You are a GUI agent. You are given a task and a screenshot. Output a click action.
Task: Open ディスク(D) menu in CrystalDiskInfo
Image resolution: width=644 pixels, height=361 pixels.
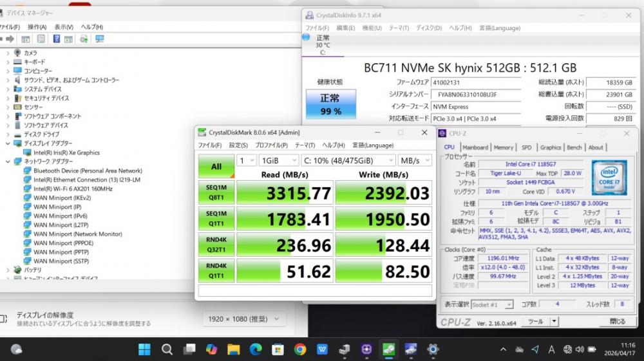coord(429,28)
